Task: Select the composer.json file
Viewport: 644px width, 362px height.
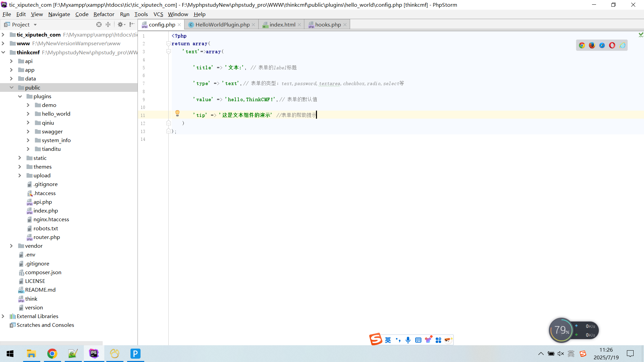Action: click(43, 272)
